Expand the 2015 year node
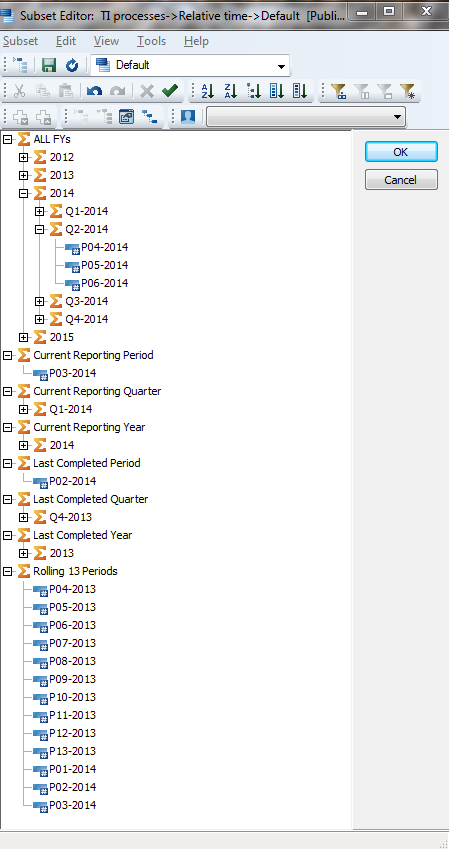Screen dimensions: 449x849 (x=23, y=337)
